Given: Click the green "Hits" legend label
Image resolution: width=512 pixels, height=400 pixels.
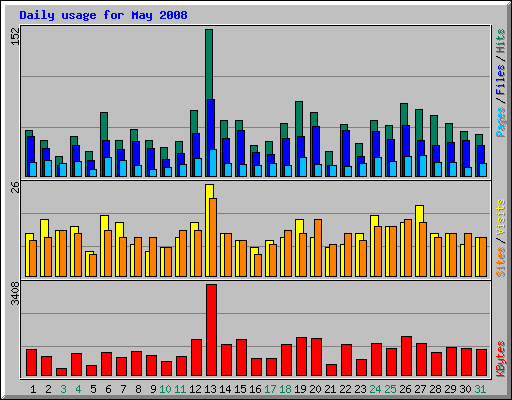Looking at the screenshot, I should (501, 41).
